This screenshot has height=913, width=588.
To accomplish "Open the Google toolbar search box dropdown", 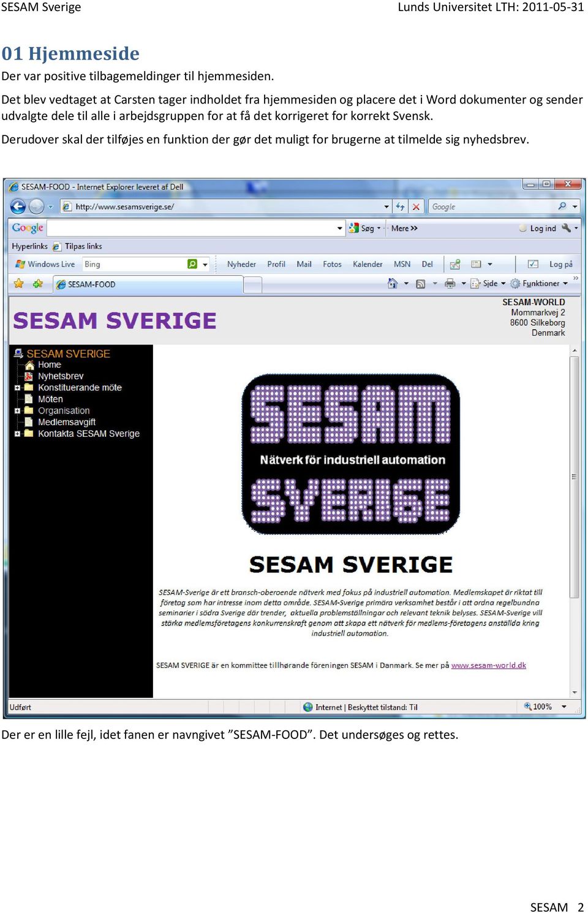I will pos(340,229).
